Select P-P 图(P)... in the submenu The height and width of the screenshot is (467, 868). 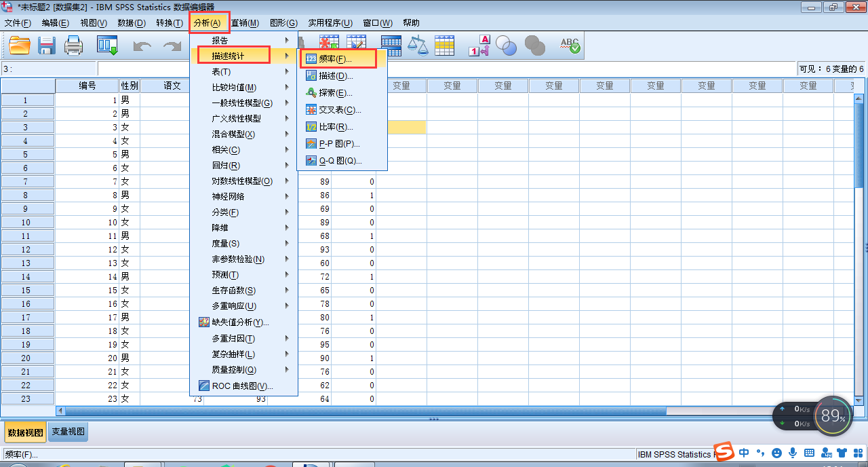(342, 144)
